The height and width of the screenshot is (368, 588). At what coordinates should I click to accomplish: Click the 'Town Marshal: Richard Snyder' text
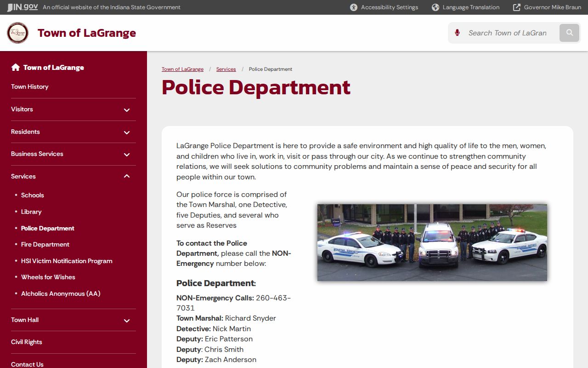pos(226,318)
